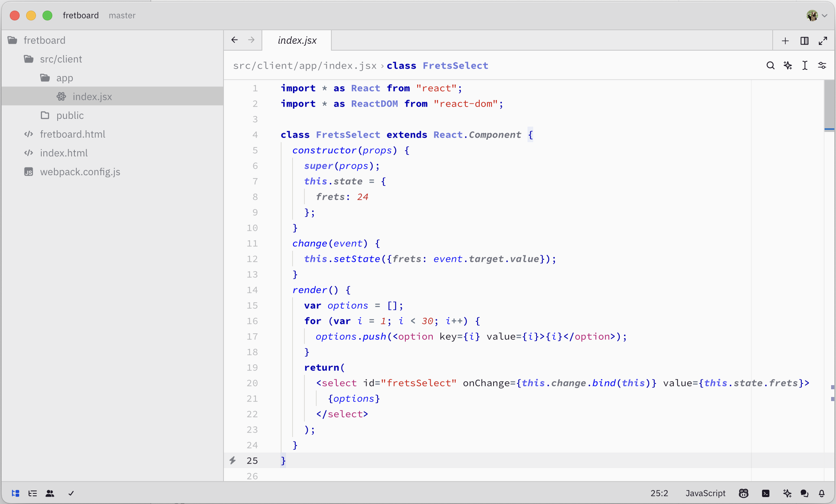Toggle the project panel in status bar
836x504 pixels.
(16, 493)
